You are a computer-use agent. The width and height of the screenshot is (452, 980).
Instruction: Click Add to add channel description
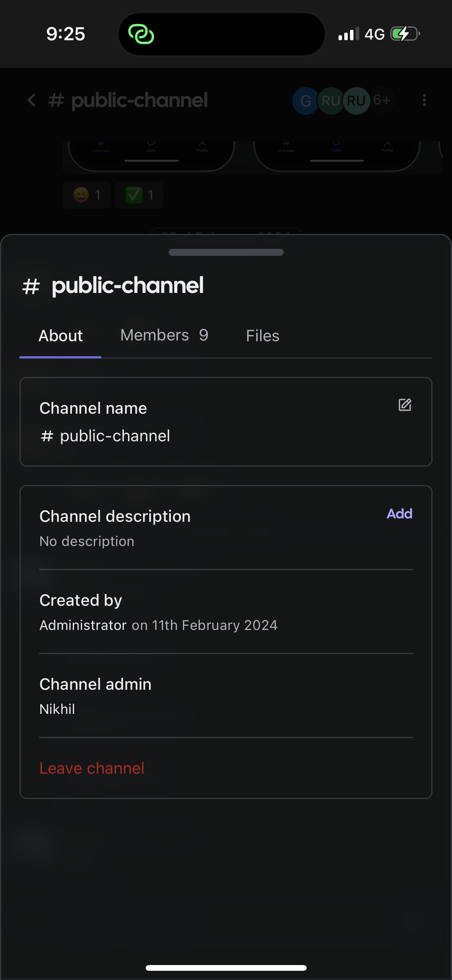point(399,514)
